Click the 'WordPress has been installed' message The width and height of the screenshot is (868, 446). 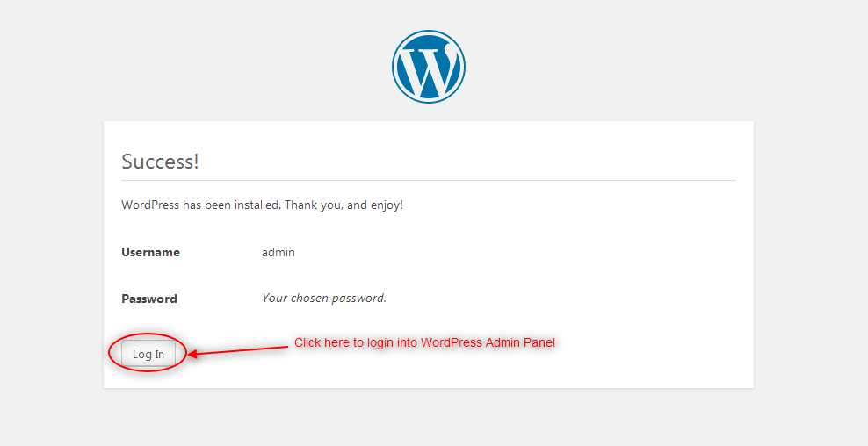(x=263, y=205)
